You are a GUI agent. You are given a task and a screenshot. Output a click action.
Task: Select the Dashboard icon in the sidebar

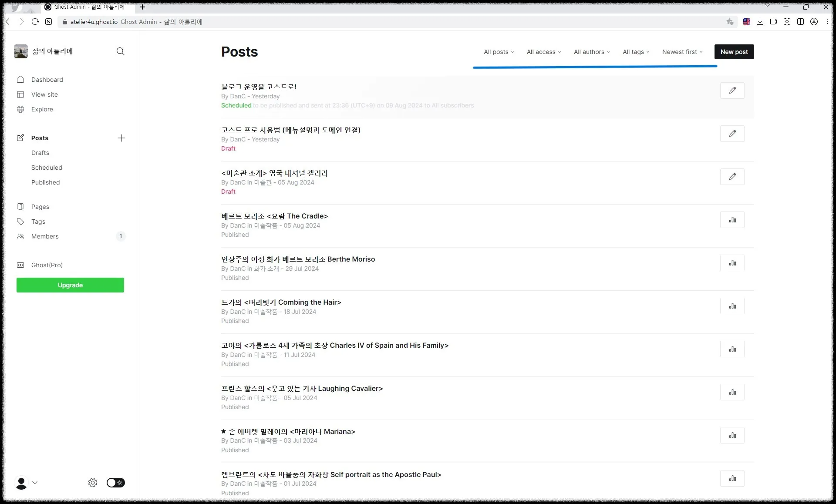[x=20, y=80]
